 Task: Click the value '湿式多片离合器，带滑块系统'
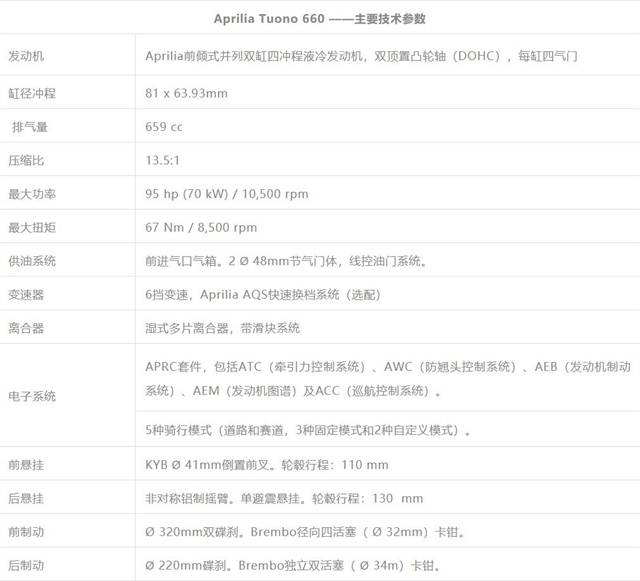[x=222, y=328]
